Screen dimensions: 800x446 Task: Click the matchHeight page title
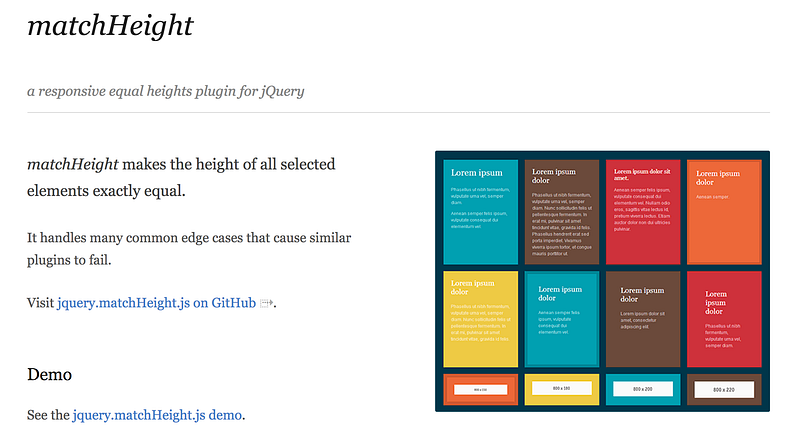coord(110,26)
